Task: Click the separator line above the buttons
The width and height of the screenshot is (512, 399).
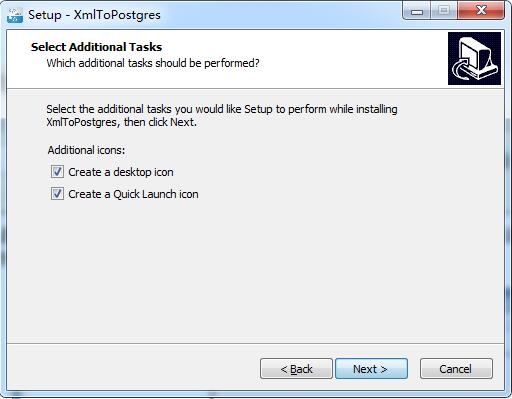Action: (255, 343)
